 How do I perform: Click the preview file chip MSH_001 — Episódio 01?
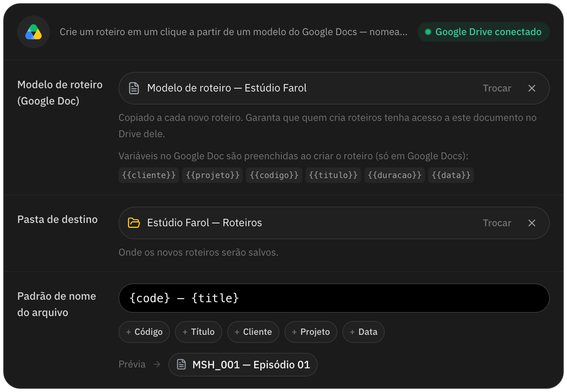point(243,365)
